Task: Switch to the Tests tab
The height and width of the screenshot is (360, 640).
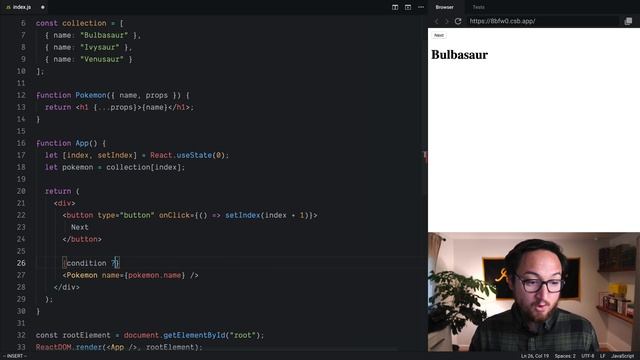Action: tap(478, 7)
